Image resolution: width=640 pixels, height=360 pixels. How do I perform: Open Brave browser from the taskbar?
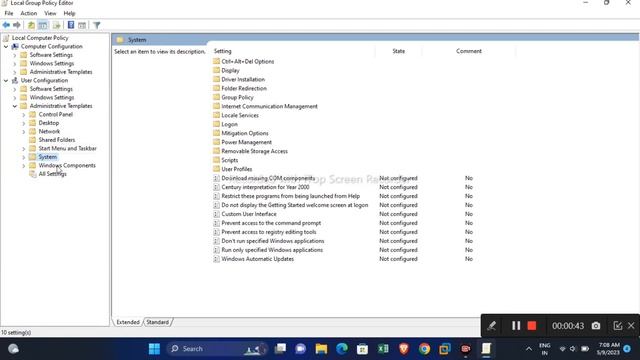pyautogui.click(x=404, y=349)
